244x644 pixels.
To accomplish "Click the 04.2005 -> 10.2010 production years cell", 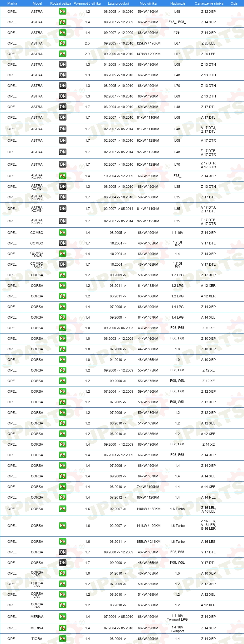I will coord(119,64).
